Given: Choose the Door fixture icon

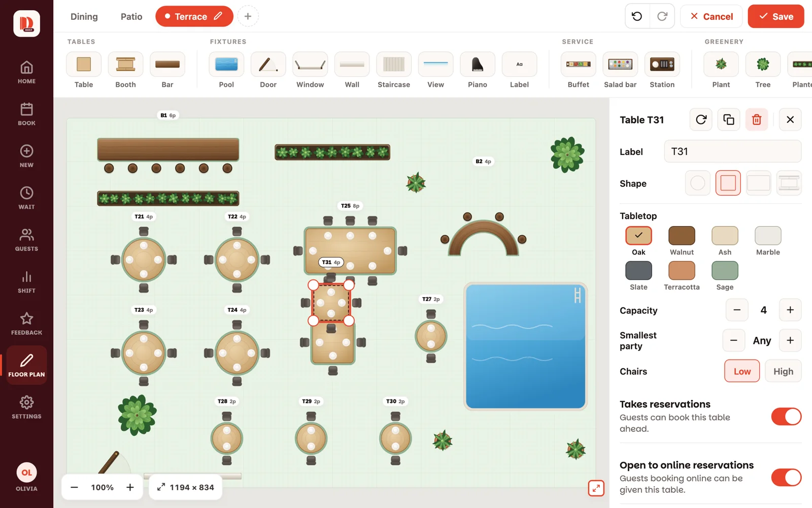Looking at the screenshot, I should (x=268, y=65).
